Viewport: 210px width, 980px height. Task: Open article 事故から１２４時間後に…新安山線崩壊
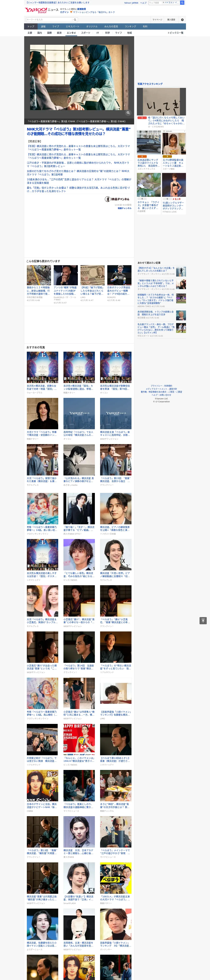[x=38, y=291]
